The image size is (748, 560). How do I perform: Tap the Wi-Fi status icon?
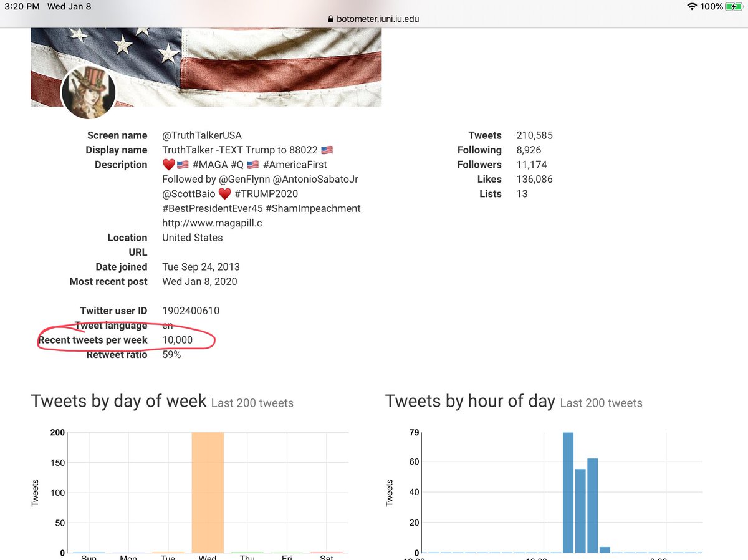pos(691,7)
